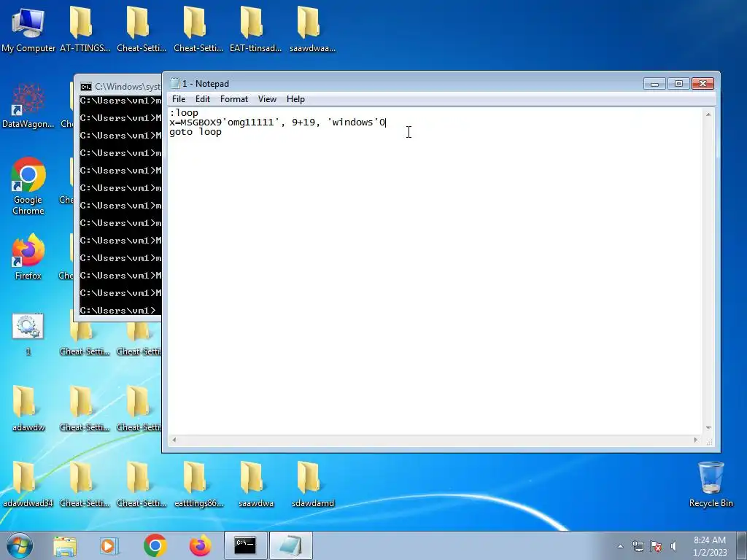Minimize the Notepad window
747x560 pixels.
click(x=654, y=84)
